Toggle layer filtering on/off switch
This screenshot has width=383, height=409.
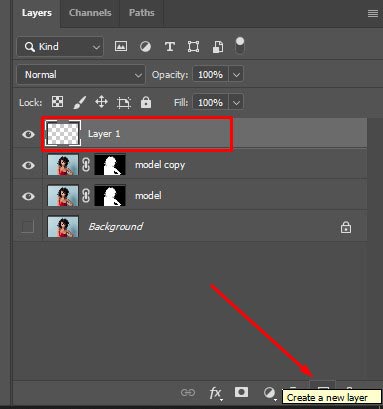[x=240, y=46]
